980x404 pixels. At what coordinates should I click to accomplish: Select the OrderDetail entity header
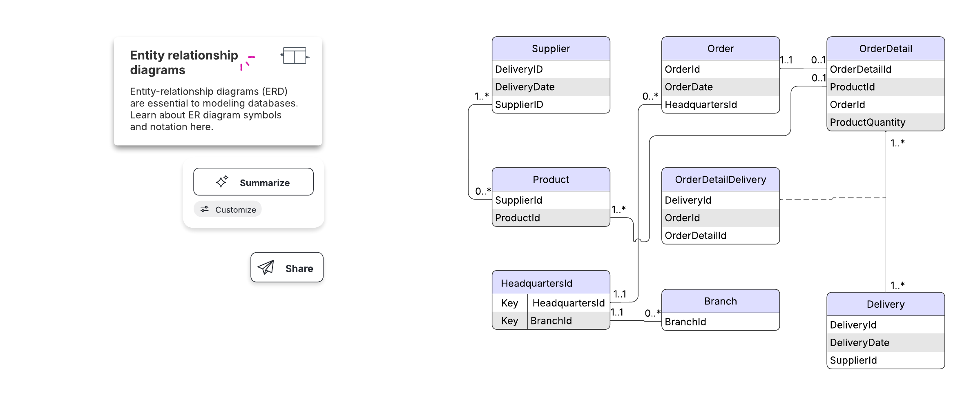[885, 49]
